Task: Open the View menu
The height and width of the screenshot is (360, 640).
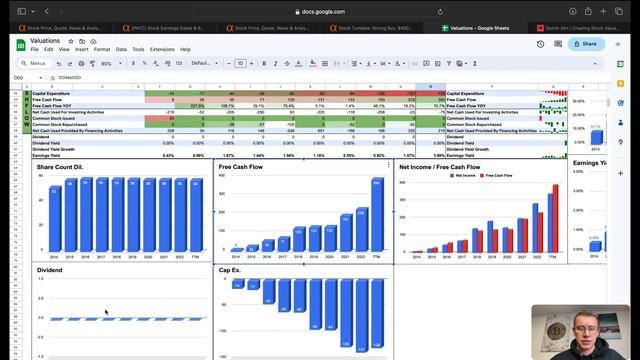Action: click(x=64, y=49)
